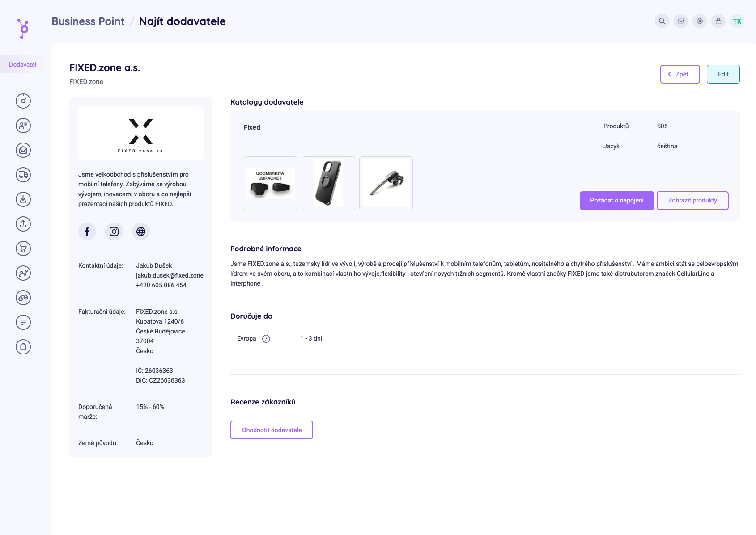
Task: Open the shopping cart sidebar icon
Action: tap(23, 249)
